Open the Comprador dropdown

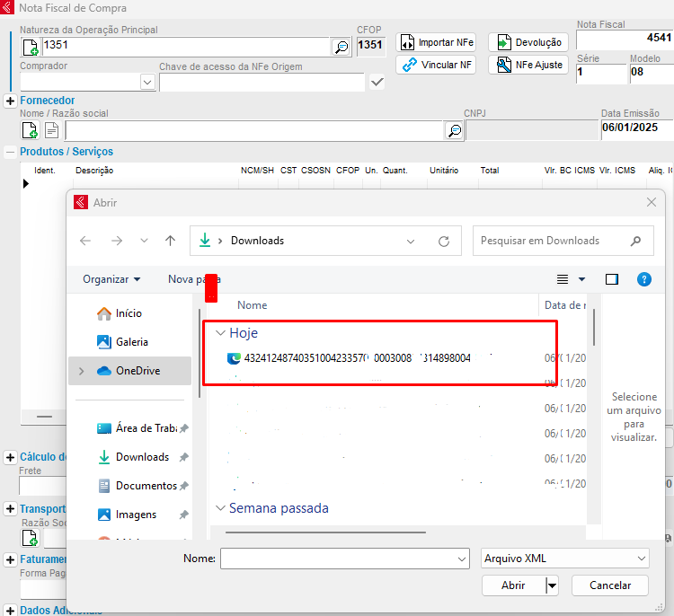point(147,83)
